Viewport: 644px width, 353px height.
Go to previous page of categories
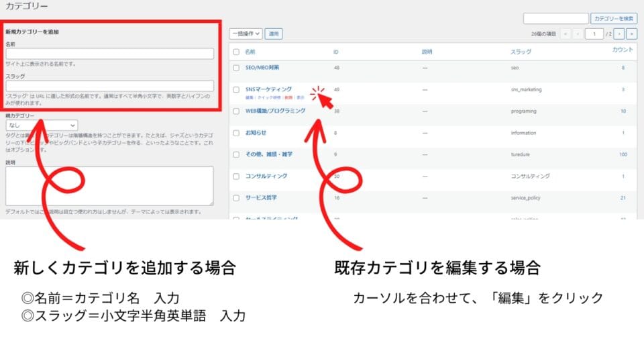tap(578, 34)
